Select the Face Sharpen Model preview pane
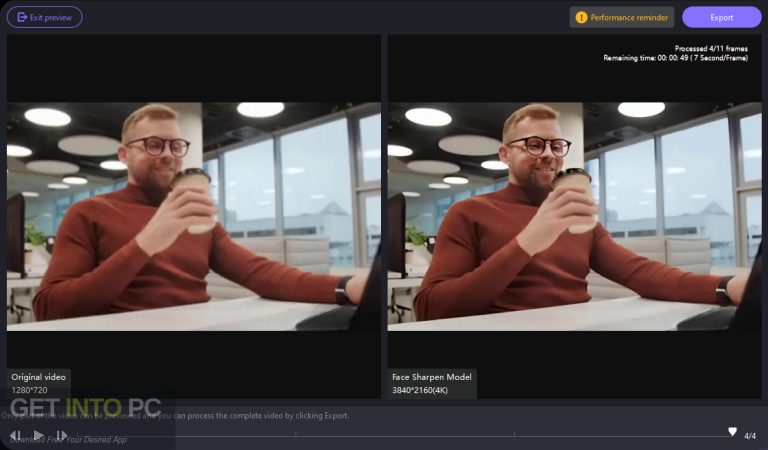 click(x=575, y=216)
